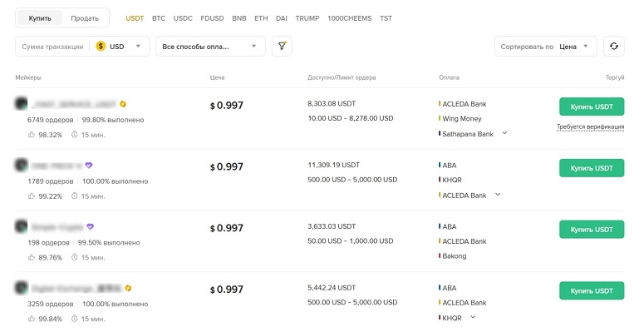The image size is (644, 332).
Task: Expand payment methods after Sathapana Bank
Action: (x=504, y=133)
